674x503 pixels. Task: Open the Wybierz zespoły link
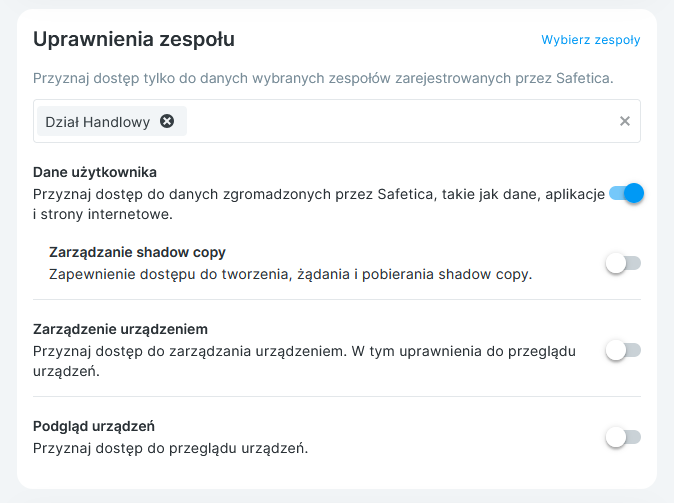pyautogui.click(x=590, y=40)
